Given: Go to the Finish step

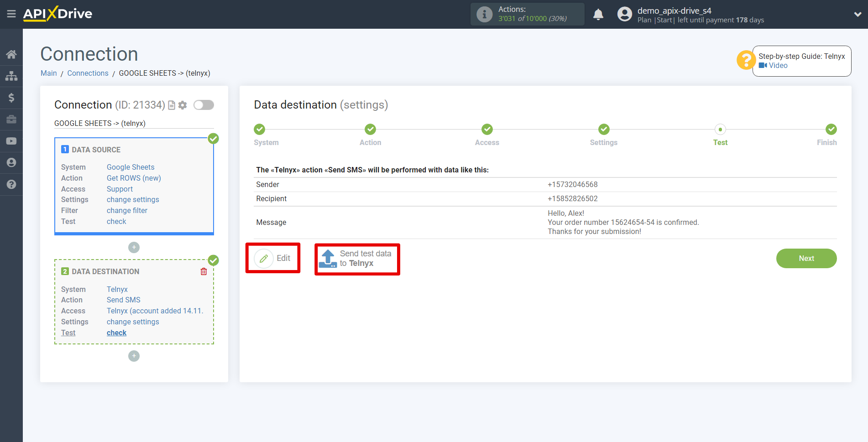Looking at the screenshot, I should coord(831,130).
